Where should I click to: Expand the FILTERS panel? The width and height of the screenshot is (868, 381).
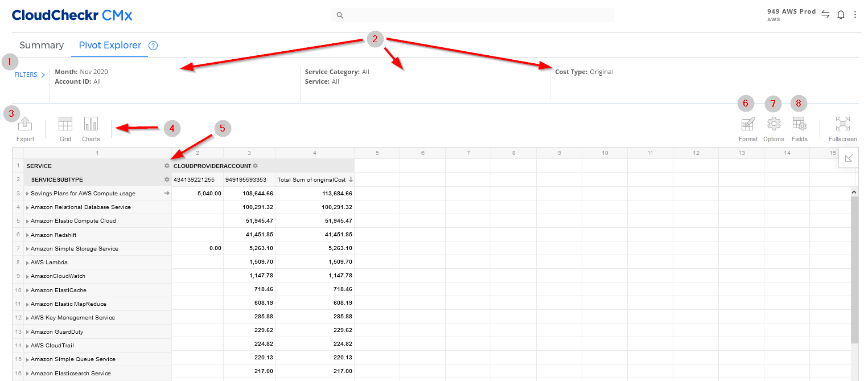[x=30, y=75]
